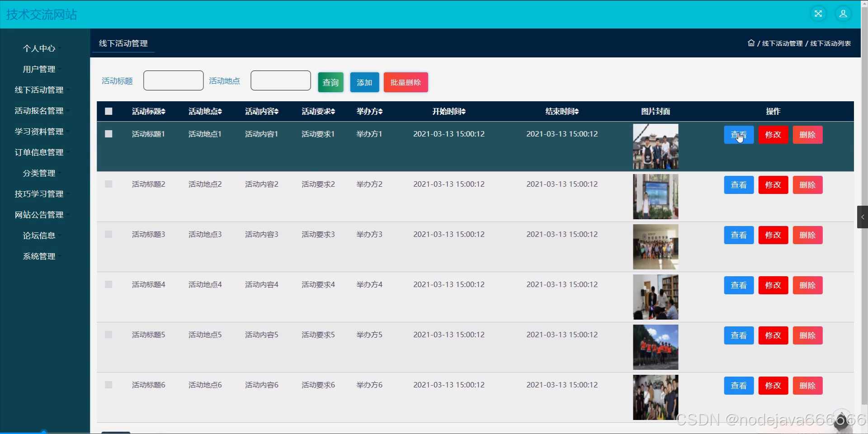Click 查看 for 活动标题5 row

739,335
